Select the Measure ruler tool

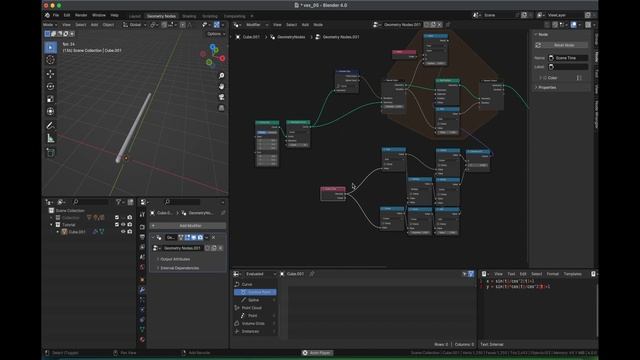pyautogui.click(x=50, y=138)
